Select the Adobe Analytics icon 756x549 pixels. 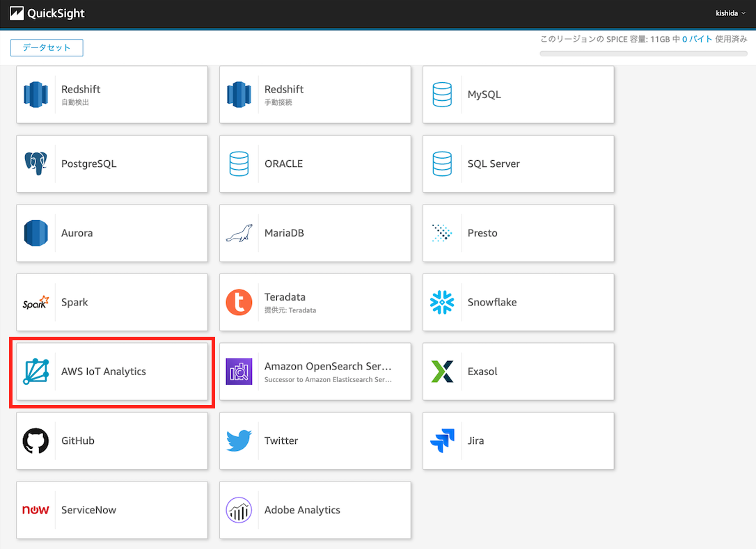tap(239, 510)
